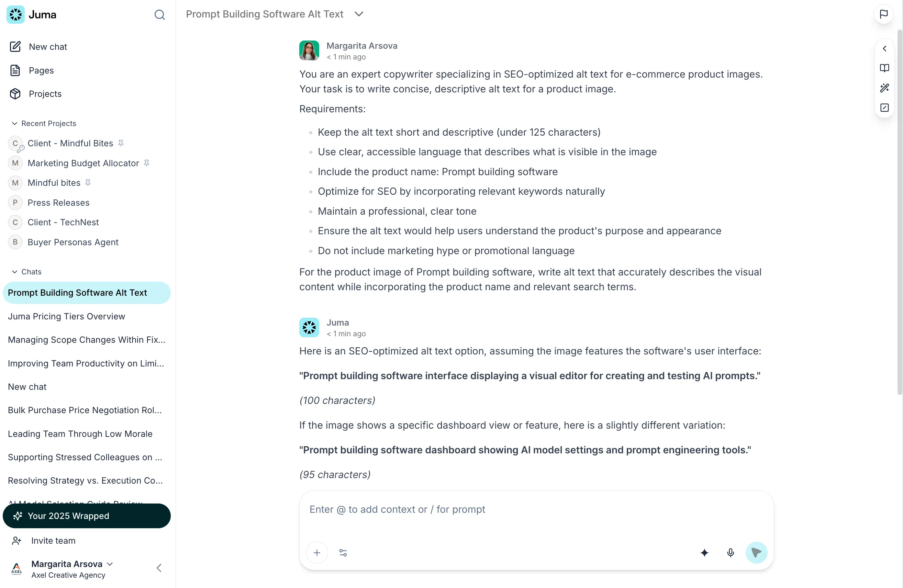903x588 pixels.
Task: Toggle pin on Client - Mindful Bites
Action: click(121, 143)
